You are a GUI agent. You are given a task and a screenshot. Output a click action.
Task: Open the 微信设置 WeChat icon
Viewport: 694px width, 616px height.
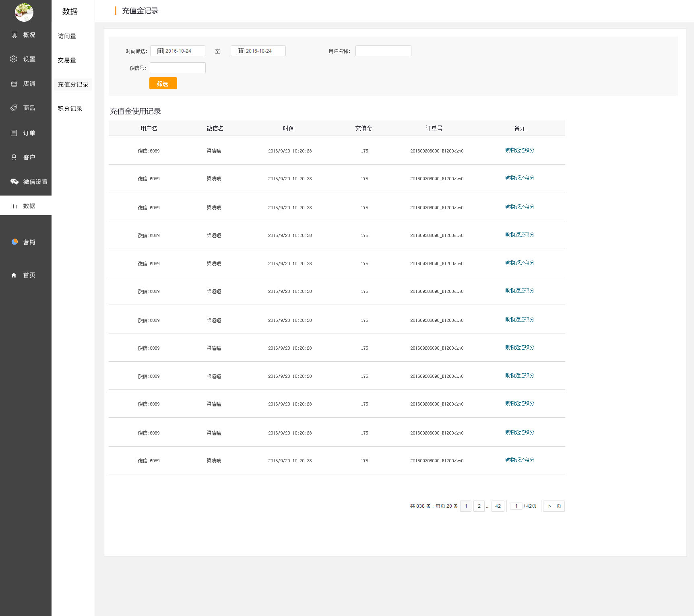pos(14,181)
